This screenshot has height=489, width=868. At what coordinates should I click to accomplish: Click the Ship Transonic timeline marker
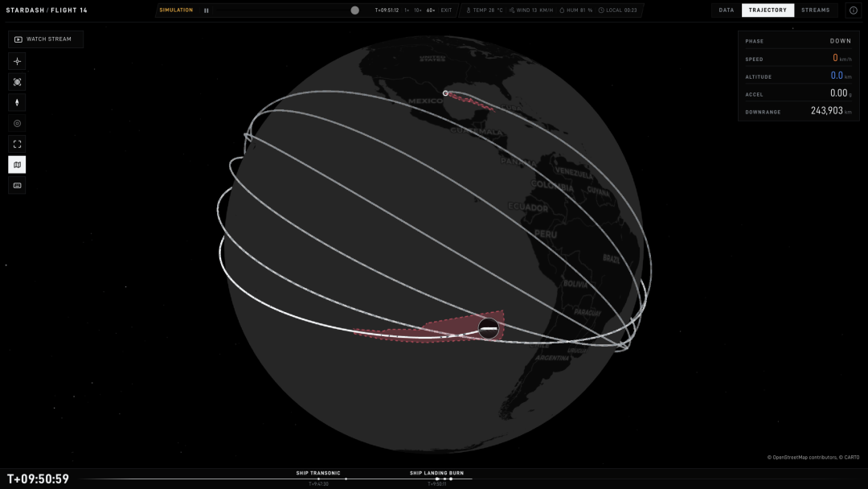[318, 479]
